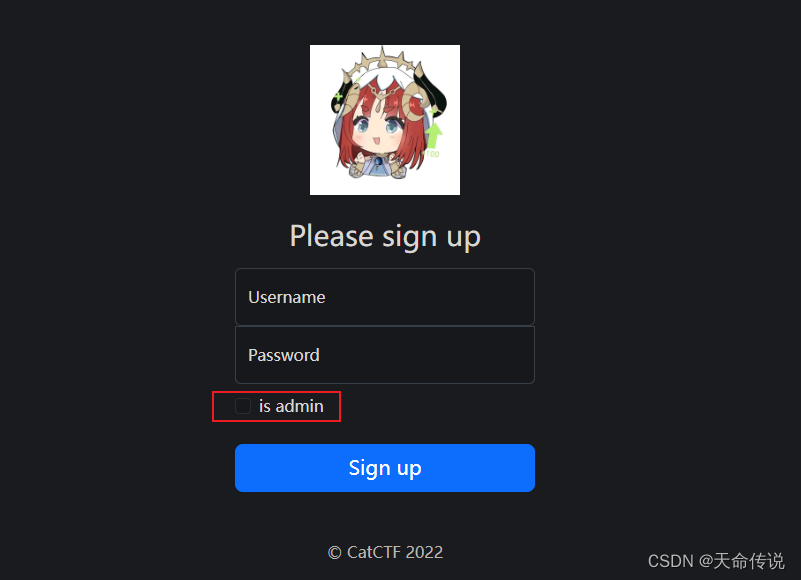Image resolution: width=801 pixels, height=580 pixels.
Task: Click the Username placeholder text
Action: (x=287, y=297)
